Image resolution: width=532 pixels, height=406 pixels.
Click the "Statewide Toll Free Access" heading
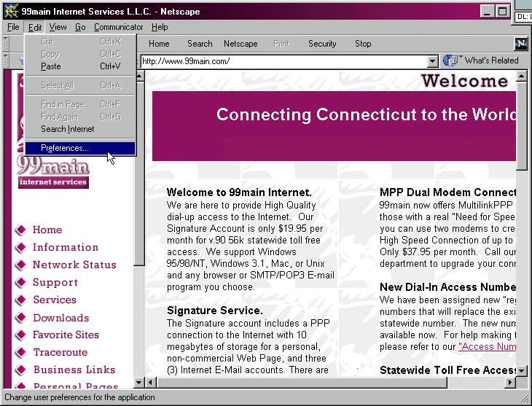point(447,370)
